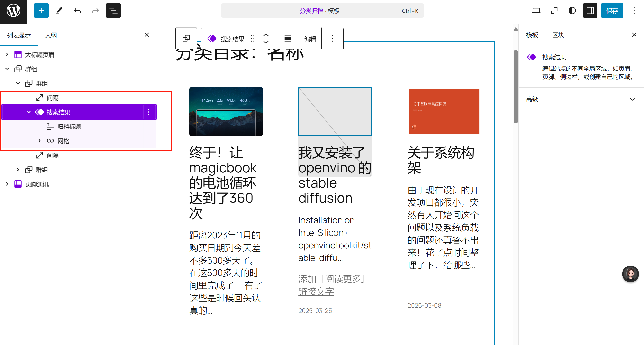Open the 分类归档 模板 command palette
This screenshot has width=644, height=345.
[x=322, y=11]
